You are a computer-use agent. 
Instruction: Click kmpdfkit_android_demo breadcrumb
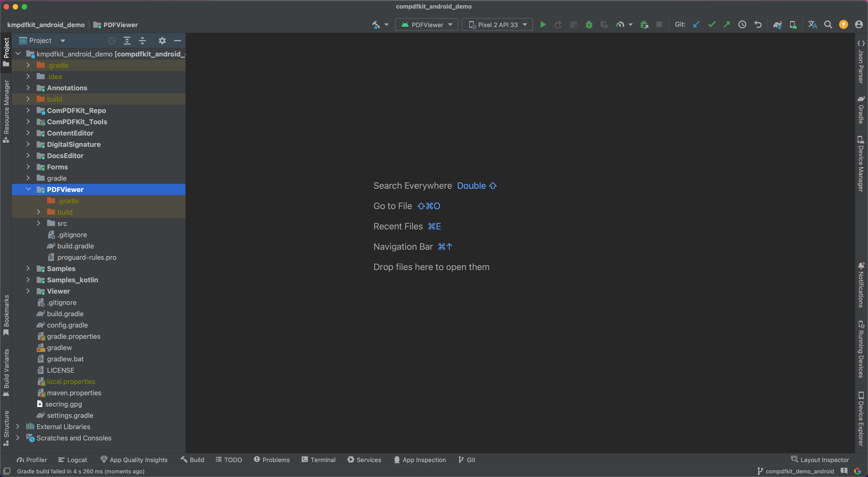46,25
